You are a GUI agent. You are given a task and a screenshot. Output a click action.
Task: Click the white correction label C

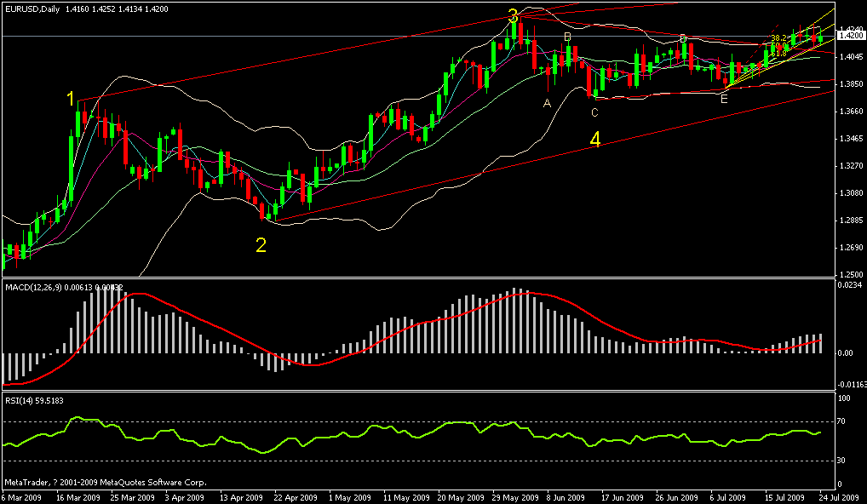pos(594,112)
